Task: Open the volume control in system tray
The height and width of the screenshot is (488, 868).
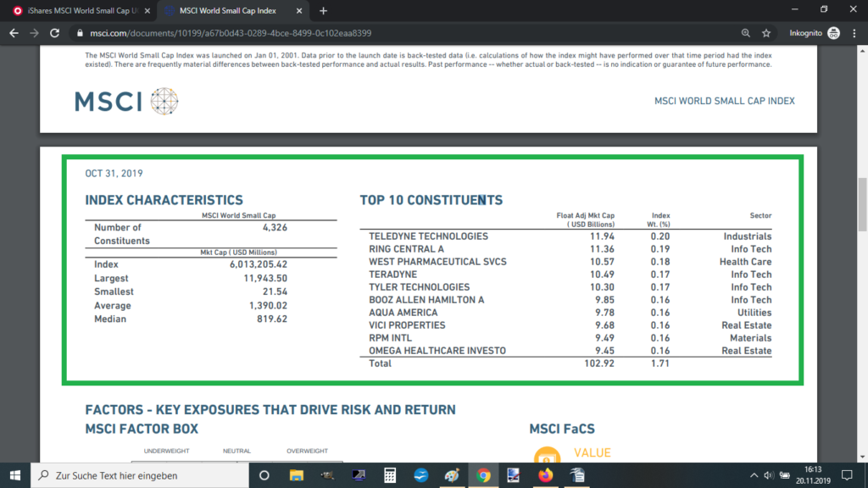Action: point(768,475)
